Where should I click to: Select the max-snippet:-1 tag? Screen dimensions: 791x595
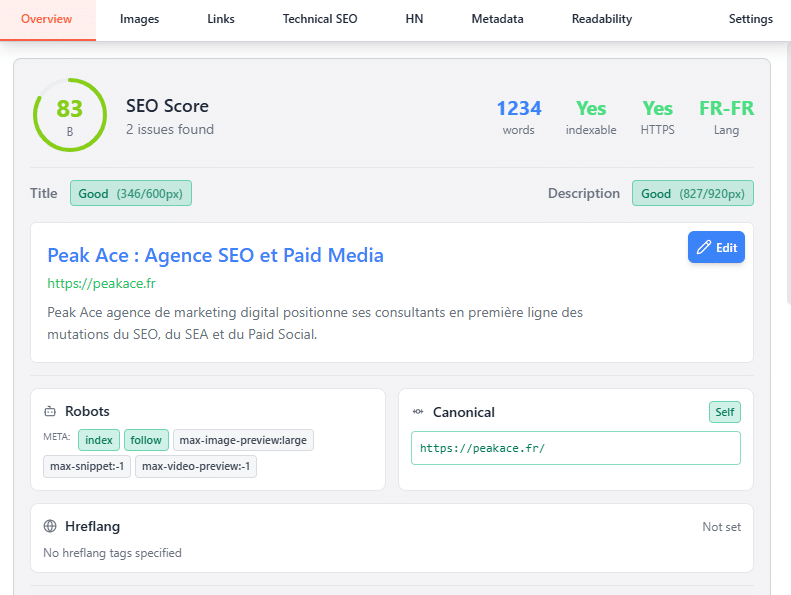click(x=87, y=466)
